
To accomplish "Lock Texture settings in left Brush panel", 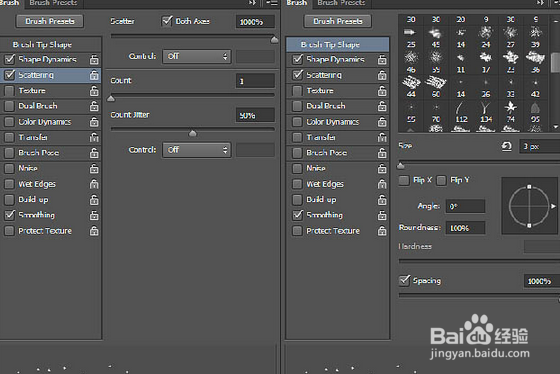I will pyautogui.click(x=94, y=91).
